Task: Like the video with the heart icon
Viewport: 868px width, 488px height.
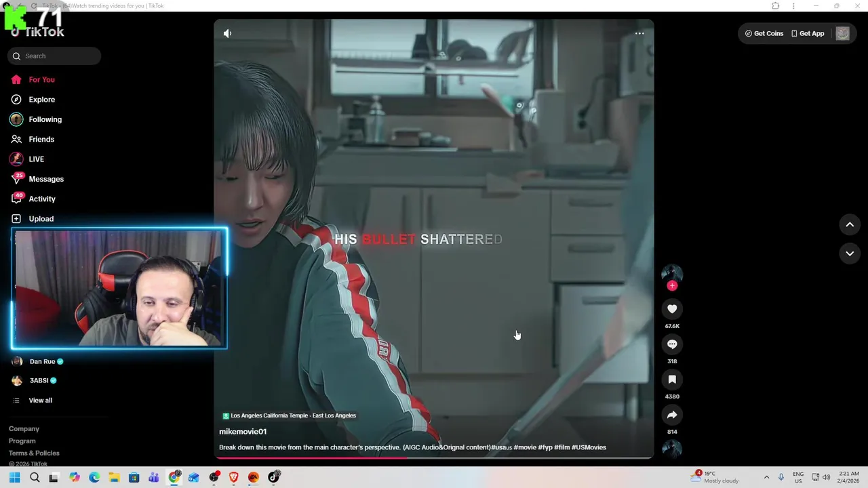Action: [x=672, y=309]
